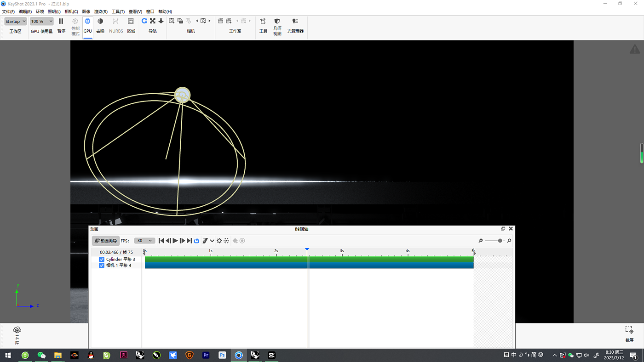Pause the real-time render

[61, 22]
